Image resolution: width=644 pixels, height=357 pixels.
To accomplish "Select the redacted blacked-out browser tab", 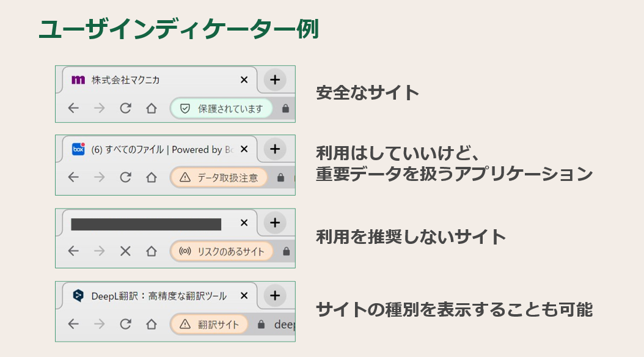I will 147,224.
